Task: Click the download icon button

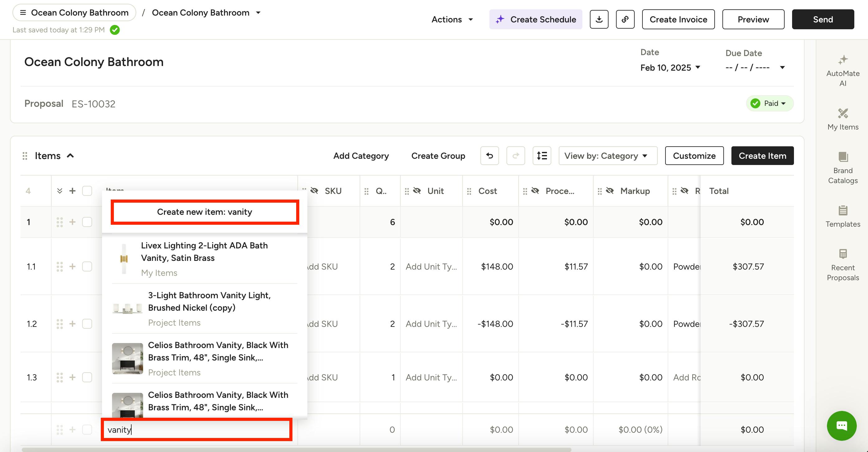Action: pyautogui.click(x=599, y=19)
